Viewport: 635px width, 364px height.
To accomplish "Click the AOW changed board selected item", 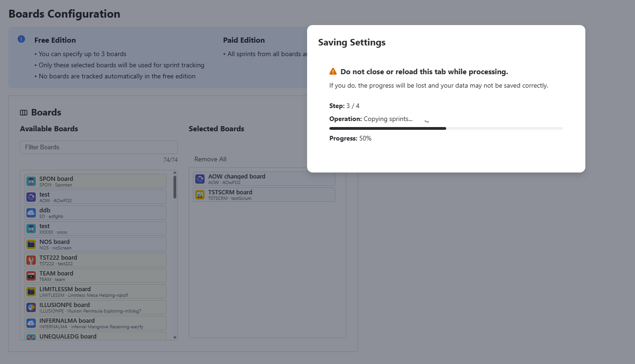I will (x=264, y=179).
